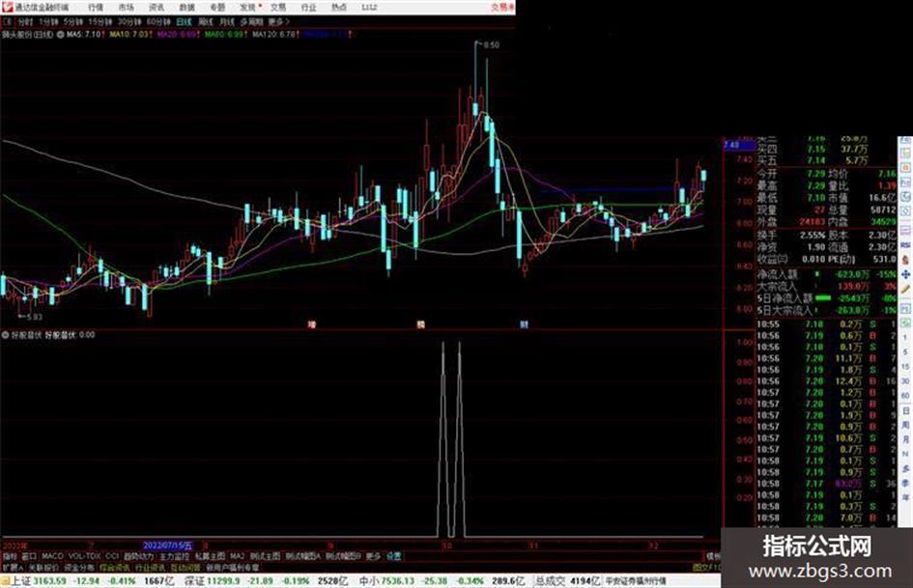This screenshot has width=913, height=588.
Task: Click 平安证券福州行情 server status
Action: click(636, 580)
